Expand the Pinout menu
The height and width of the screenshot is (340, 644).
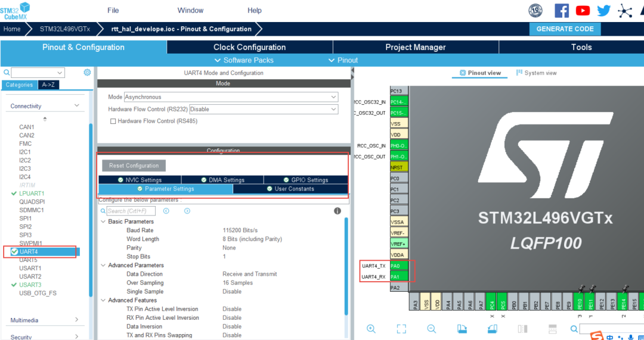point(343,60)
